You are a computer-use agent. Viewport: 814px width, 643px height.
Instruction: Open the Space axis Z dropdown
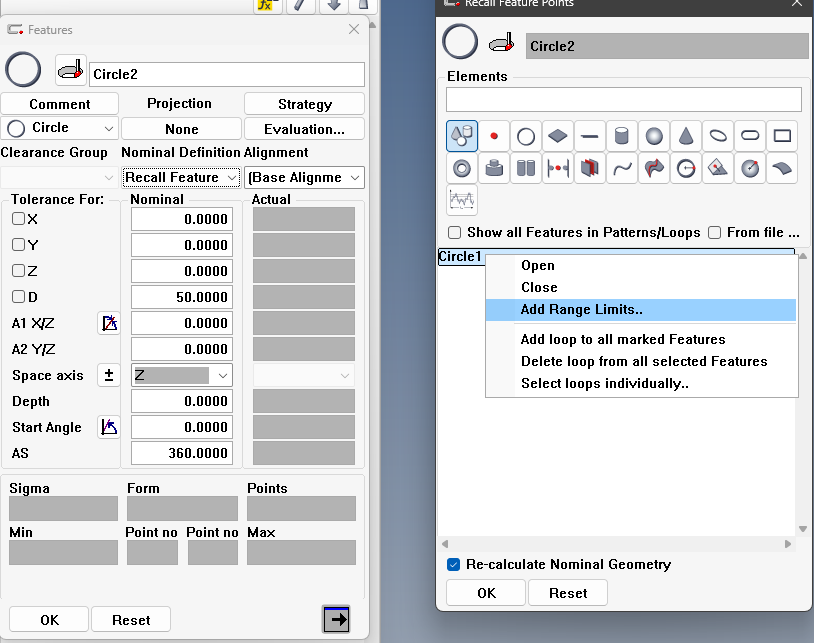tap(181, 375)
